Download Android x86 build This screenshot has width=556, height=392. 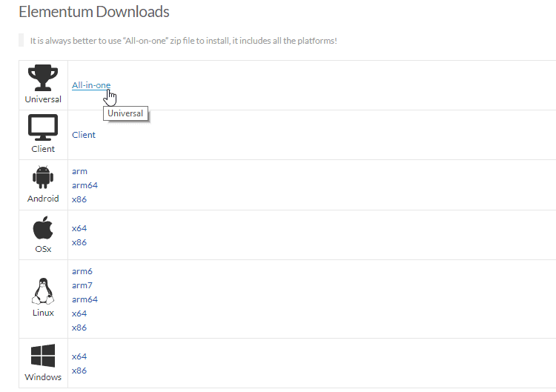pos(79,199)
